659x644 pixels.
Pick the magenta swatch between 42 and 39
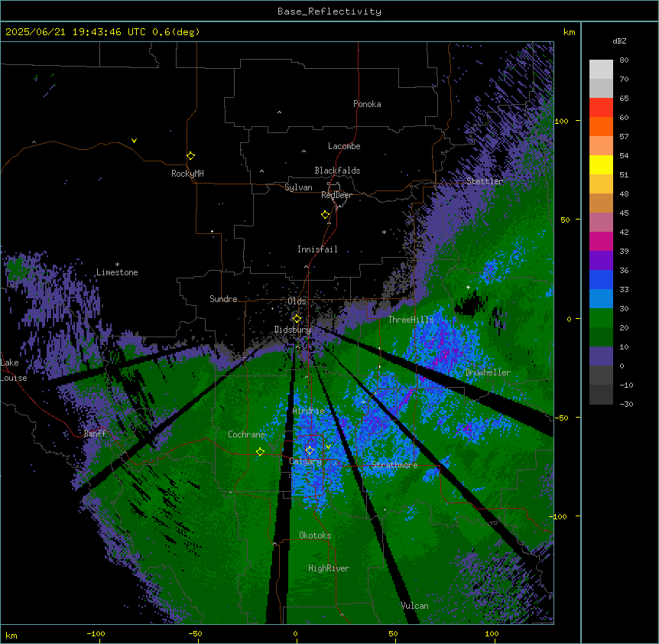(601, 241)
